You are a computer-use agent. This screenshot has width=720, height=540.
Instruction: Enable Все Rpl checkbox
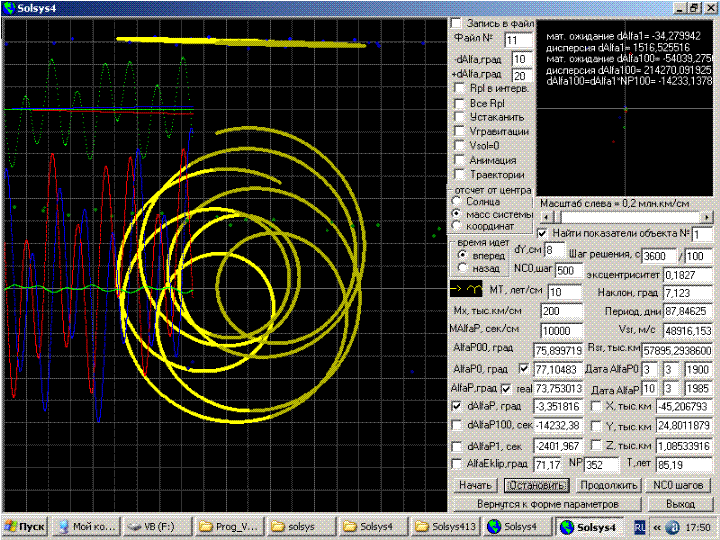point(459,103)
